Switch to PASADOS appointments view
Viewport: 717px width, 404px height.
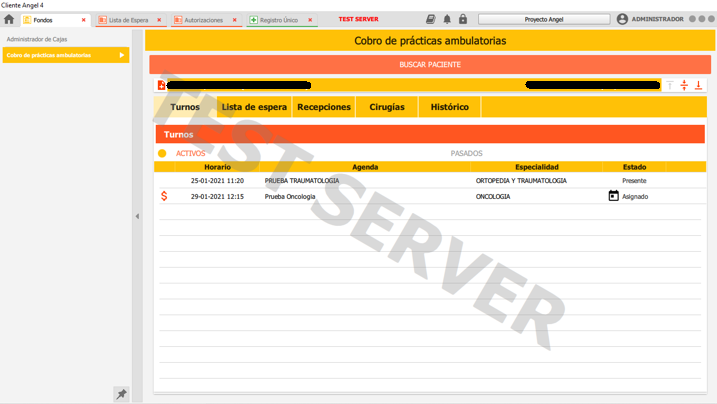point(466,153)
